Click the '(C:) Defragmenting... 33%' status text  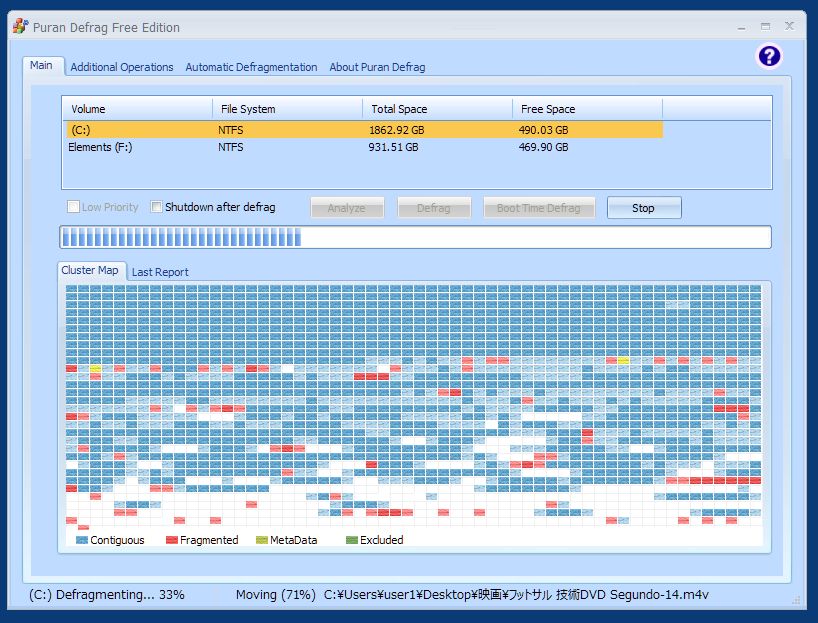pyautogui.click(x=106, y=595)
